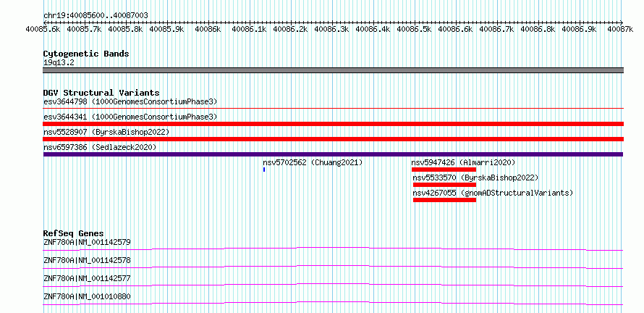This screenshot has width=644, height=313.
Task: Click the red bar under nsv5533570
Action: coord(444,185)
